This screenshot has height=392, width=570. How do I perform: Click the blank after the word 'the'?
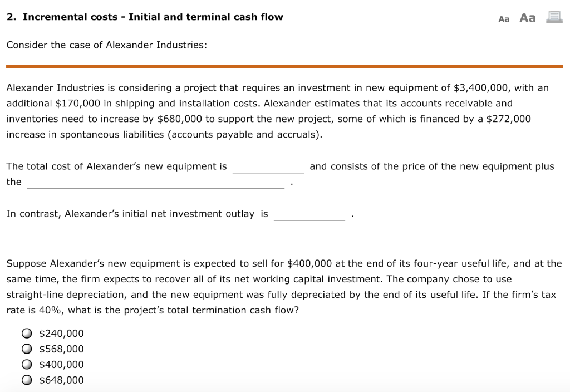[x=155, y=185]
